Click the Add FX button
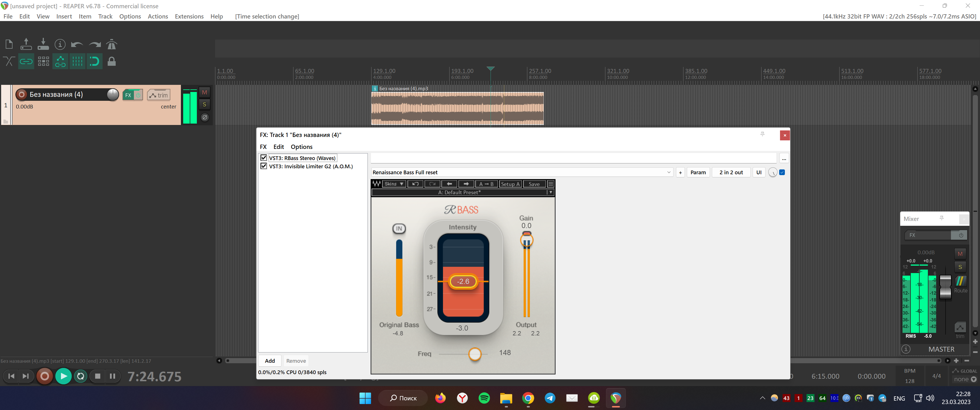Screen dimensions: 980x410 coord(270,361)
